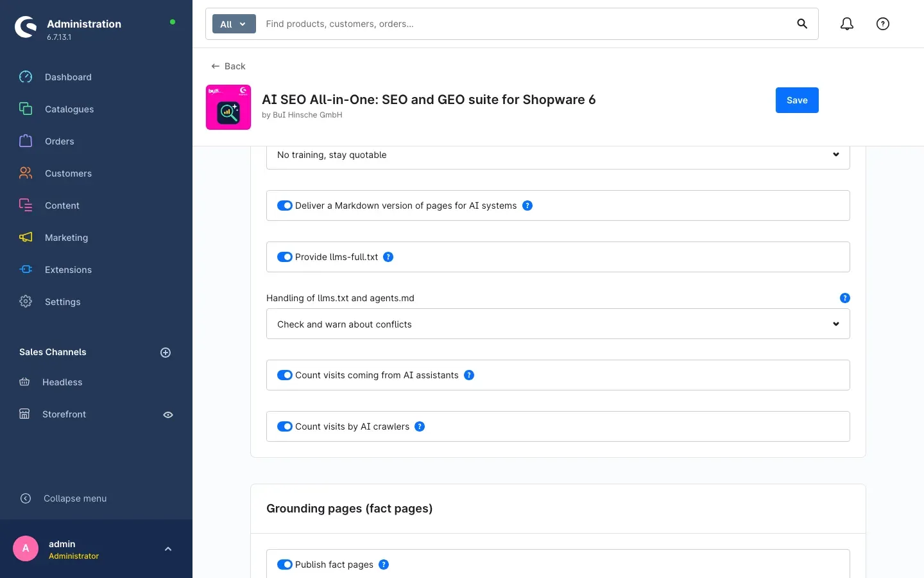
Task: Focus the global search field
Action: click(526, 24)
